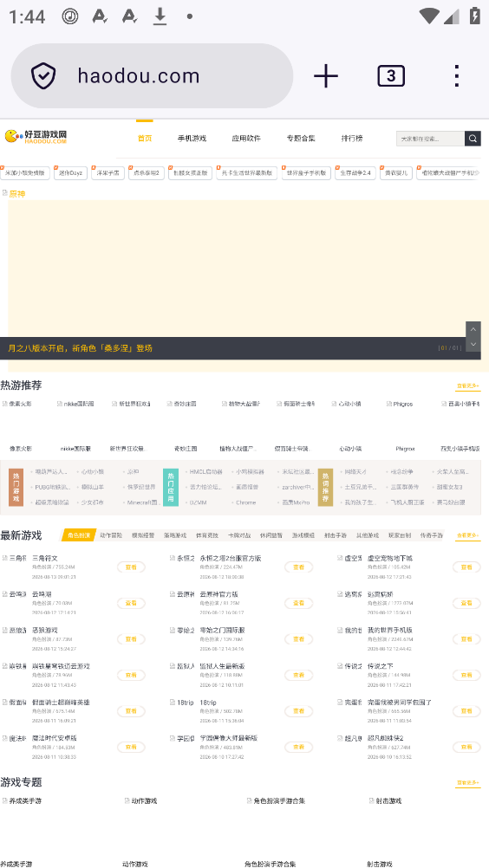
Task: Open the browser three-dot overflow menu
Action: coord(456,76)
